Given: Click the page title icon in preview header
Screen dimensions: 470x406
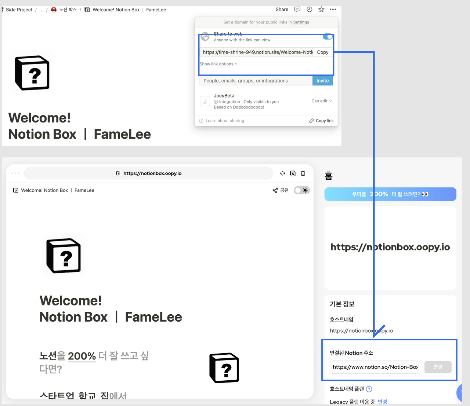Looking at the screenshot, I should (x=15, y=190).
